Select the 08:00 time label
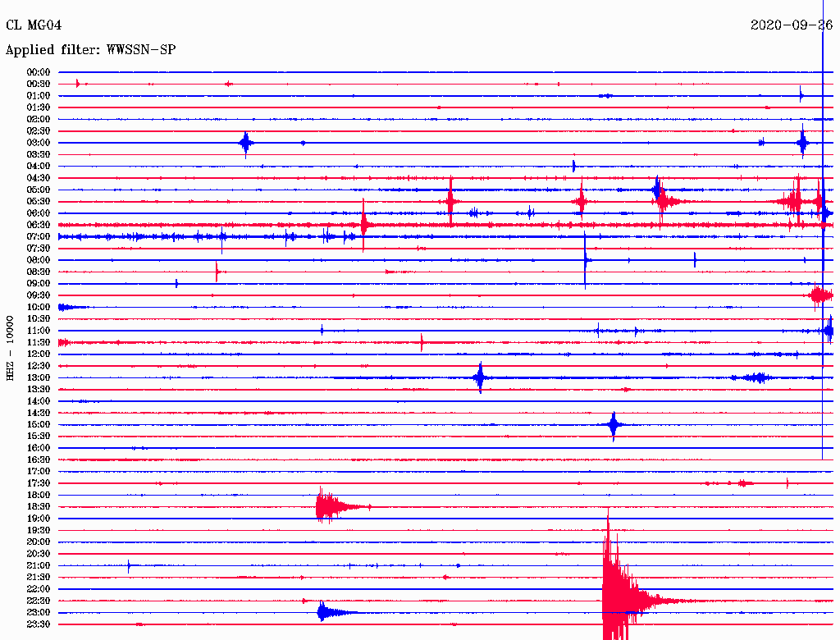This screenshot has width=840, height=640. 39,260
